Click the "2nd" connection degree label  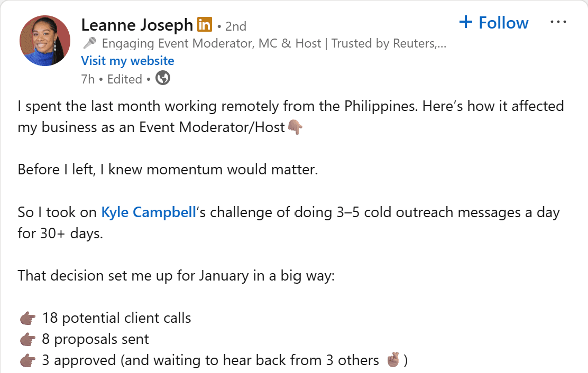coord(236,25)
